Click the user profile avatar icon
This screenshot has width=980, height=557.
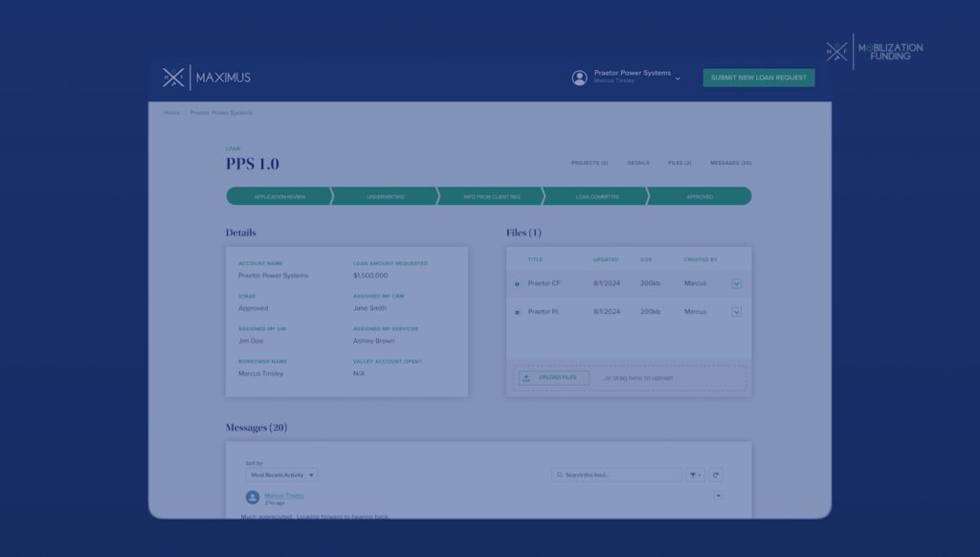(x=579, y=78)
